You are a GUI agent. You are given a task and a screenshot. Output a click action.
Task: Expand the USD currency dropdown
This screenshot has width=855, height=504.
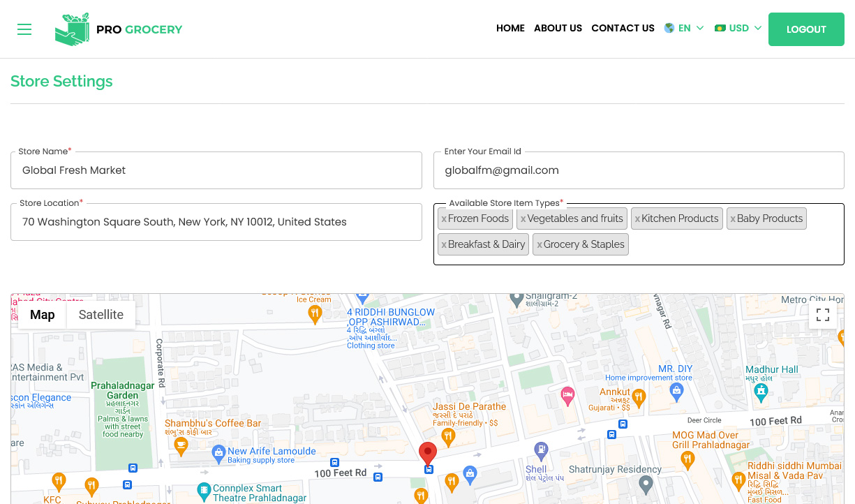(738, 29)
